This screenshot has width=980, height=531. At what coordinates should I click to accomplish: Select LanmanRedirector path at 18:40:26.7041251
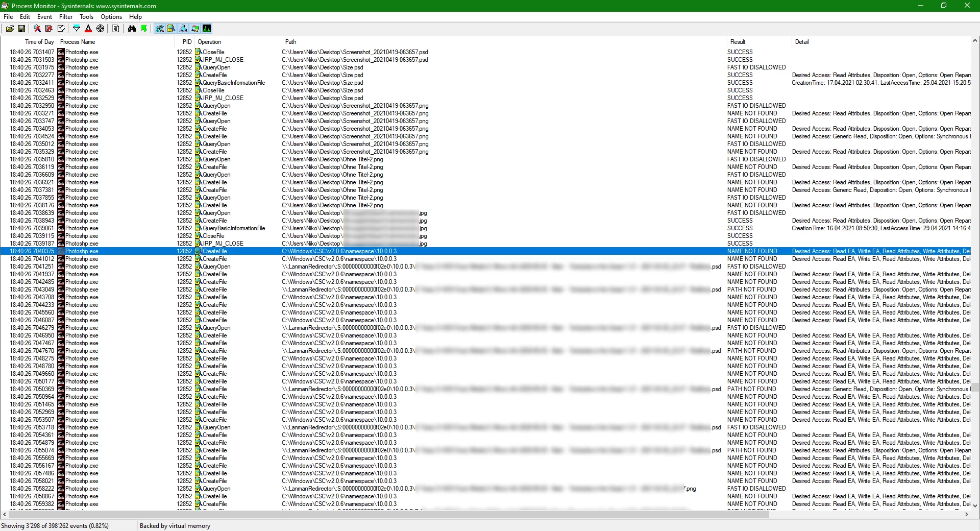[x=502, y=267]
